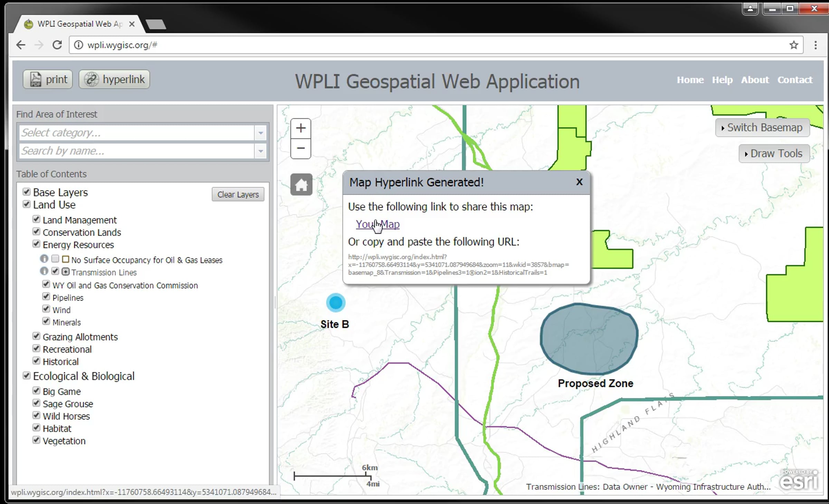
Task: Toggle the Sage Grouse checkbox
Action: coord(36,403)
